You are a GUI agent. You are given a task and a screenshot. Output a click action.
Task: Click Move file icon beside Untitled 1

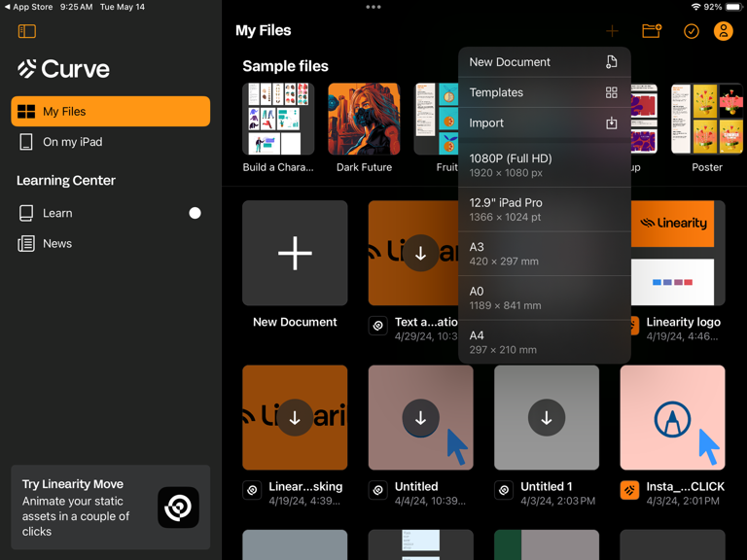pyautogui.click(x=504, y=490)
